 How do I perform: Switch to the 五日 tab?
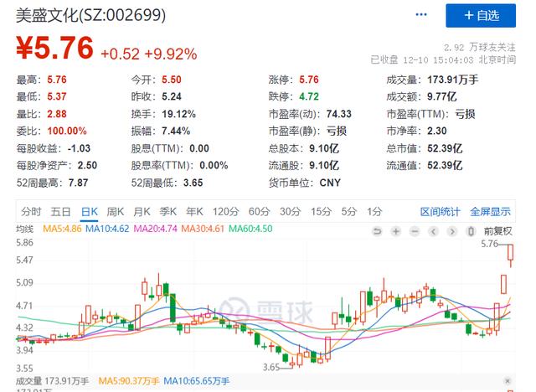point(60,212)
